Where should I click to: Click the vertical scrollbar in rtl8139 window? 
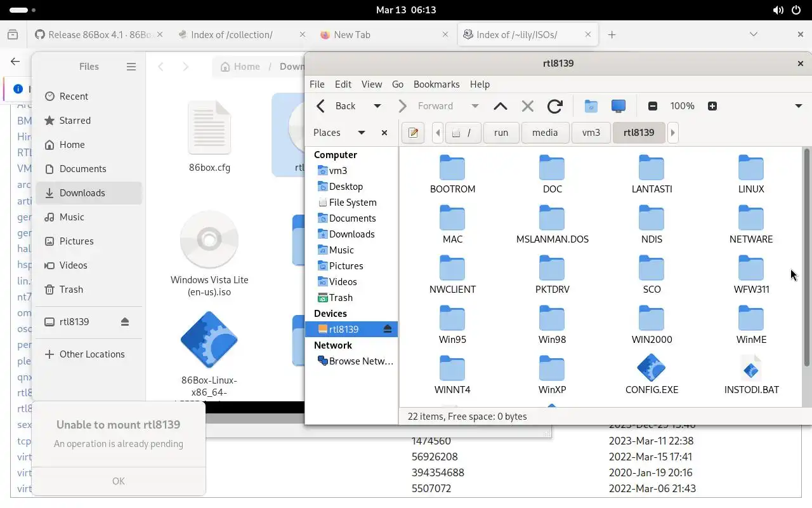807,257
